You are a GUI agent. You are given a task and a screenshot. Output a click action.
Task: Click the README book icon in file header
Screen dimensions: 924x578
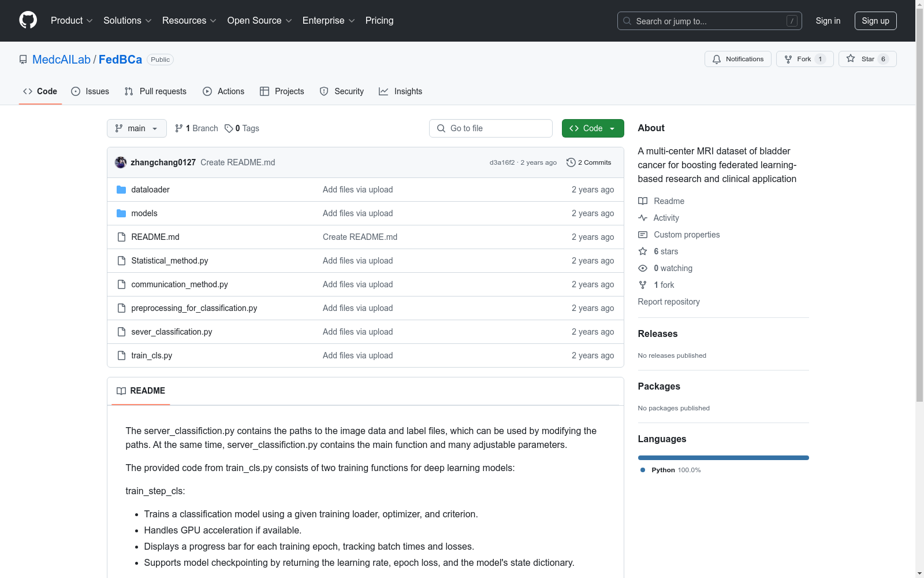(x=121, y=391)
